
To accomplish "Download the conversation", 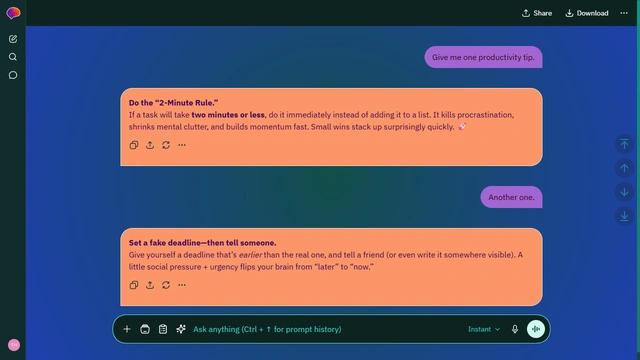I will point(587,13).
